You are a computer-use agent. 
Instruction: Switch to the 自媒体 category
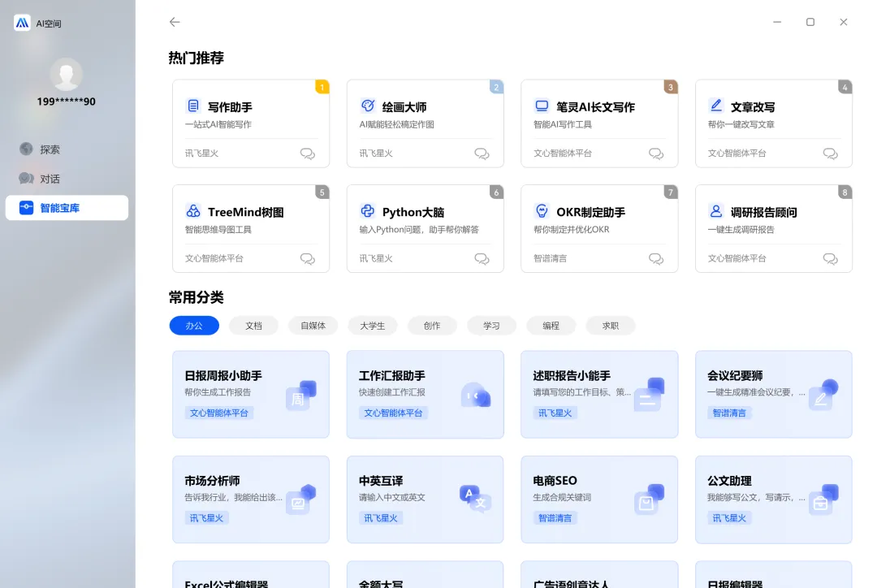click(x=313, y=326)
